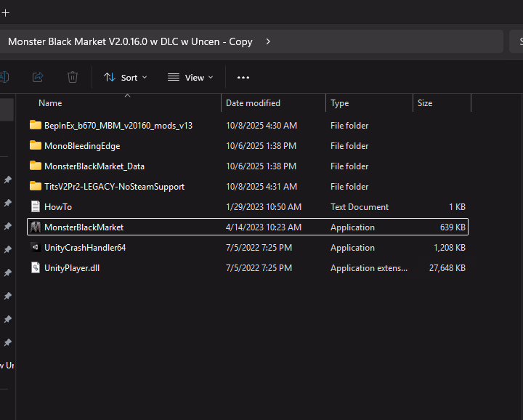Expand the chevron after the breadcrumb path
The width and height of the screenshot is (523, 420).
tap(268, 41)
